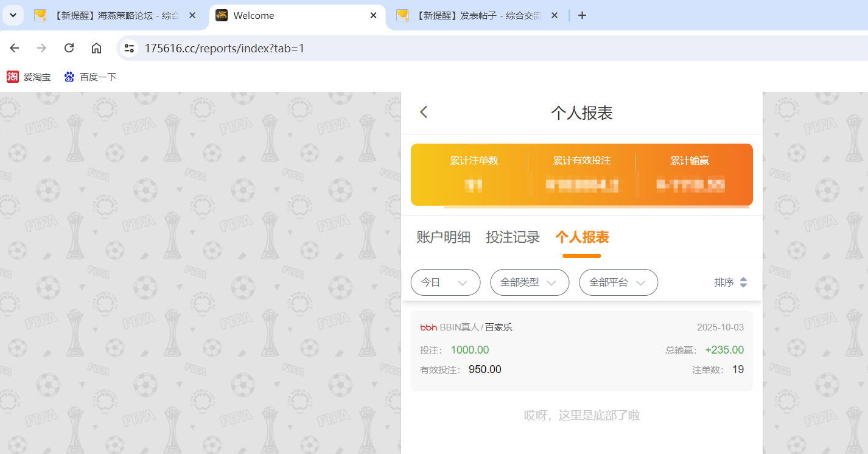Open the 今日 date filter dropdown
Image resolution: width=868 pixels, height=454 pixels.
click(445, 282)
